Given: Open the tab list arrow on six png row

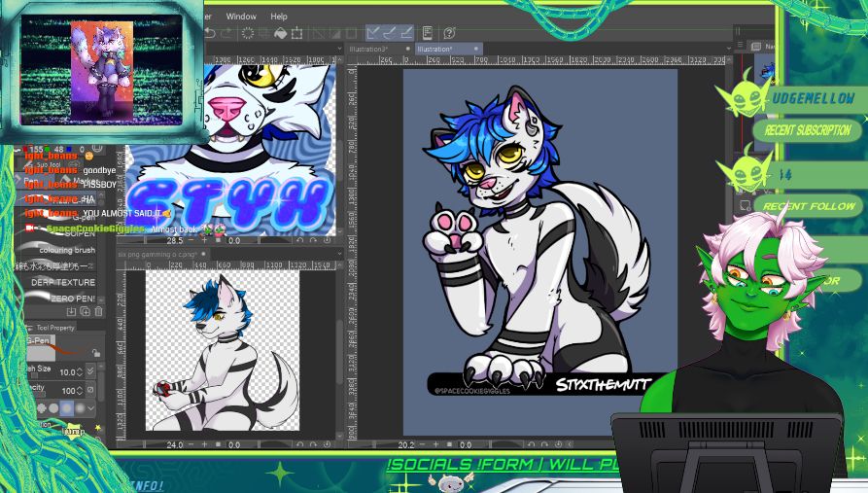Looking at the screenshot, I should pos(340,254).
